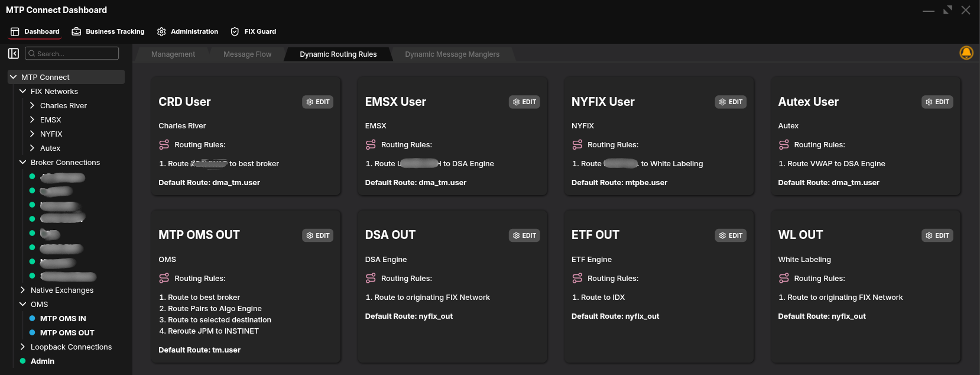Edit the Autex User routing rules
This screenshot has width=980, height=375.
click(x=937, y=102)
